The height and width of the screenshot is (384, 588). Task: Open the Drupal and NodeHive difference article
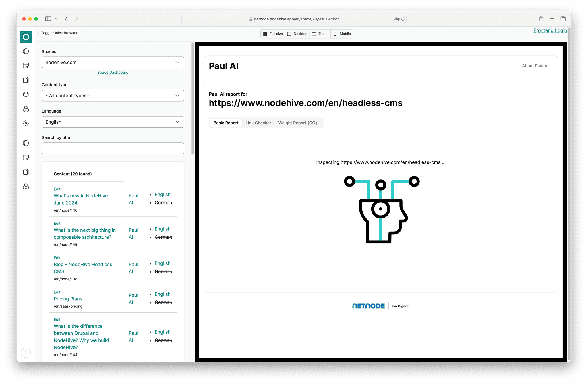[x=81, y=337]
